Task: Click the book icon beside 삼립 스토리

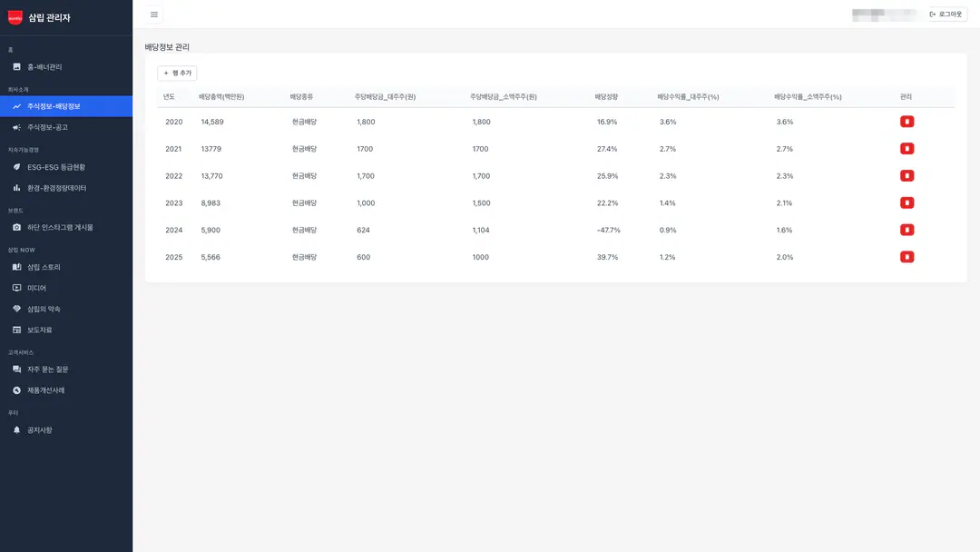Action: 17,267
